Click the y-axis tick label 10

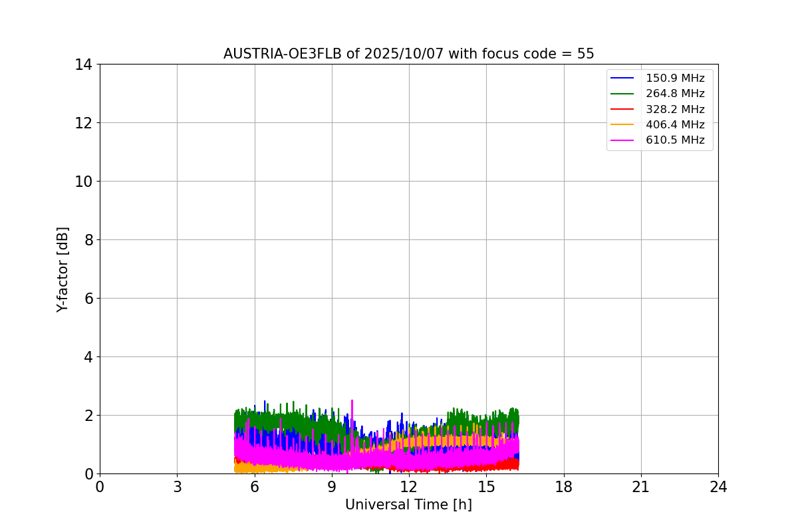tap(83, 182)
